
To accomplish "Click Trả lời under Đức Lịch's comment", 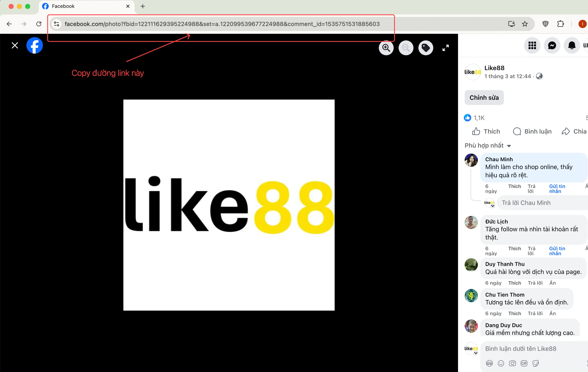I will click(x=531, y=251).
